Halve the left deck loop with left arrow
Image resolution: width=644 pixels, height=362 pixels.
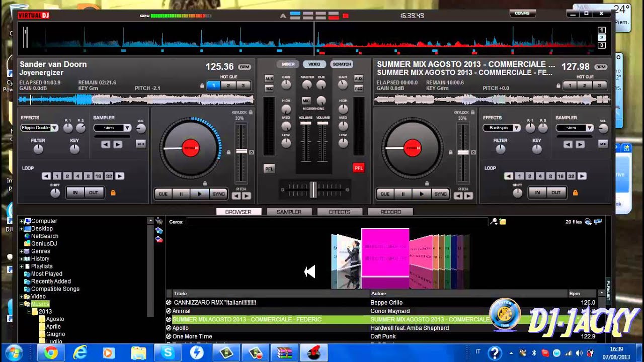click(x=46, y=176)
